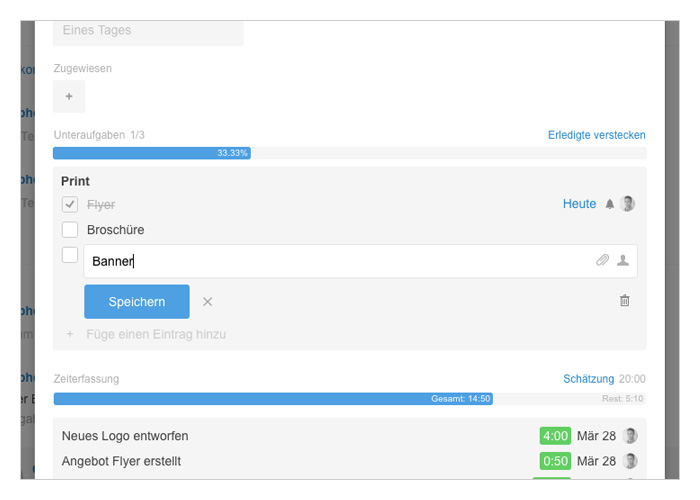
Task: Click the paperclip attachment icon in Banner field
Action: click(x=602, y=260)
